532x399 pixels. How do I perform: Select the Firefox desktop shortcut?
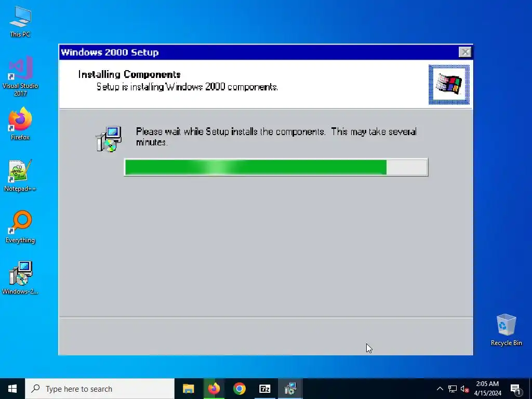click(20, 124)
